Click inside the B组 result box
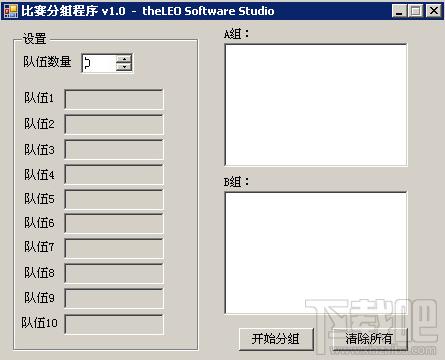Viewport: 445px width, 360px height. [x=316, y=253]
